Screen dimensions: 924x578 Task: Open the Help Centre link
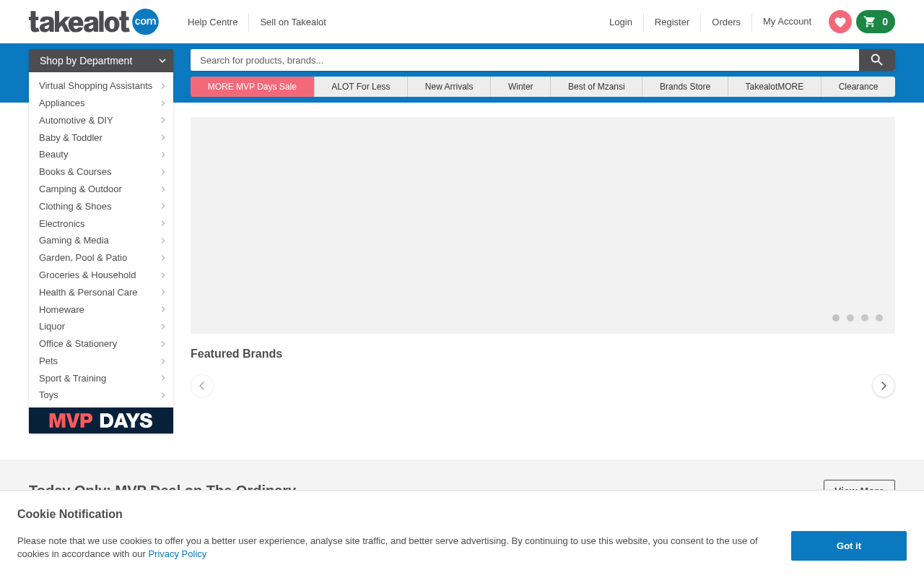click(x=212, y=22)
